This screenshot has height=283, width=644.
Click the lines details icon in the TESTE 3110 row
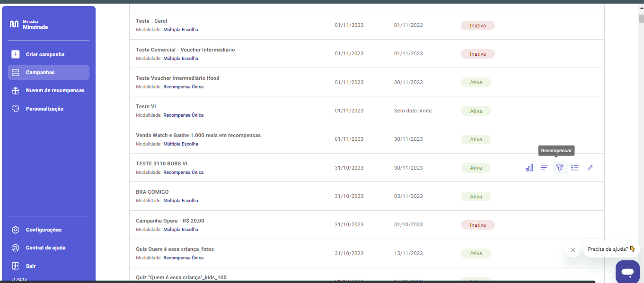coord(544,168)
